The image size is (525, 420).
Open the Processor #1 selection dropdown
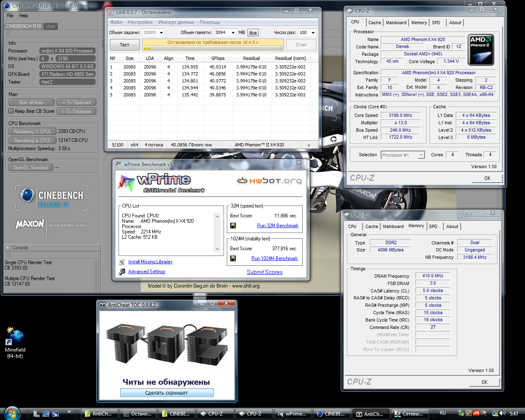(x=421, y=155)
